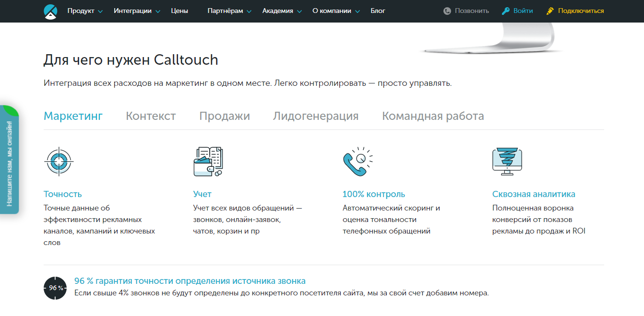Click the pencil icon beside Подключиться
644x316 pixels.
[550, 11]
